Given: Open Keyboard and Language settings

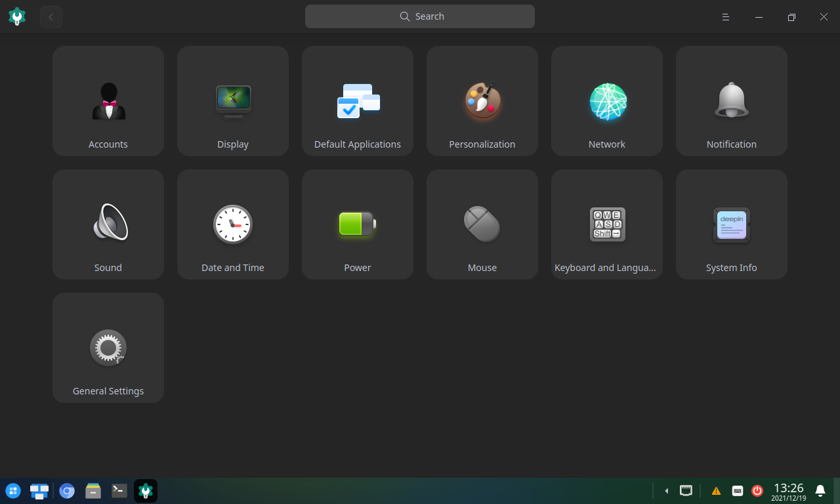Looking at the screenshot, I should (x=607, y=224).
